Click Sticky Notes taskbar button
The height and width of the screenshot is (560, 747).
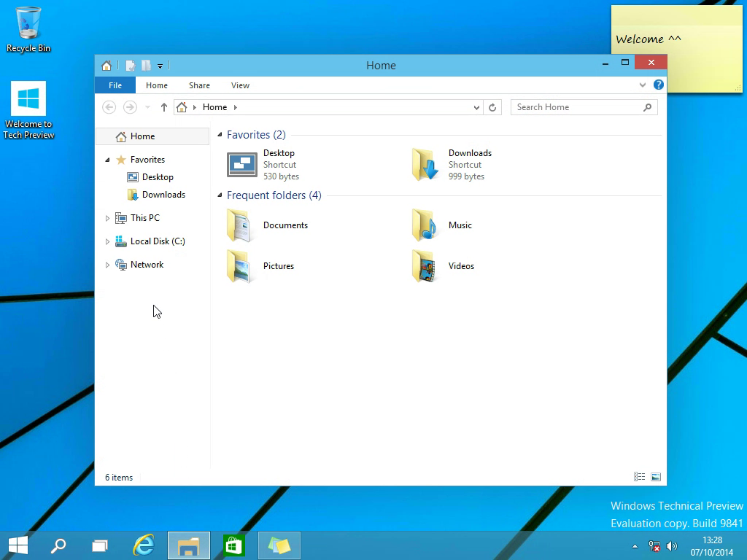coord(279,545)
